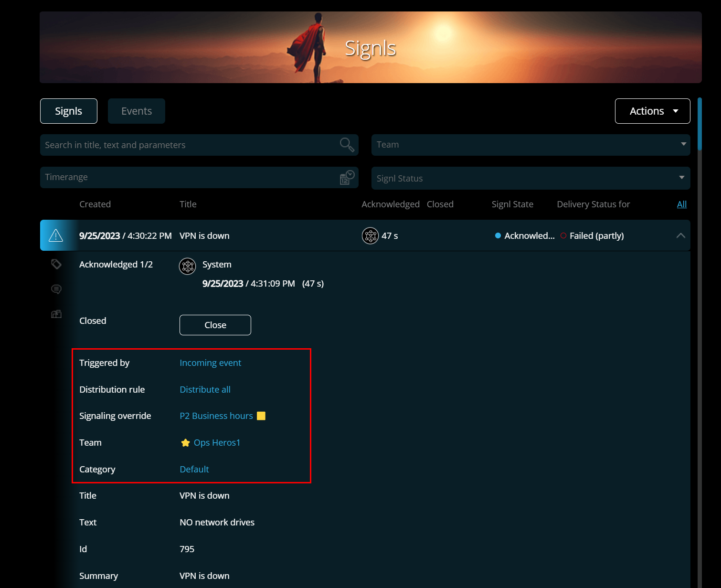Screen dimensions: 721x588
Task: Open the timerange calendar clock icon
Action: coord(347,177)
